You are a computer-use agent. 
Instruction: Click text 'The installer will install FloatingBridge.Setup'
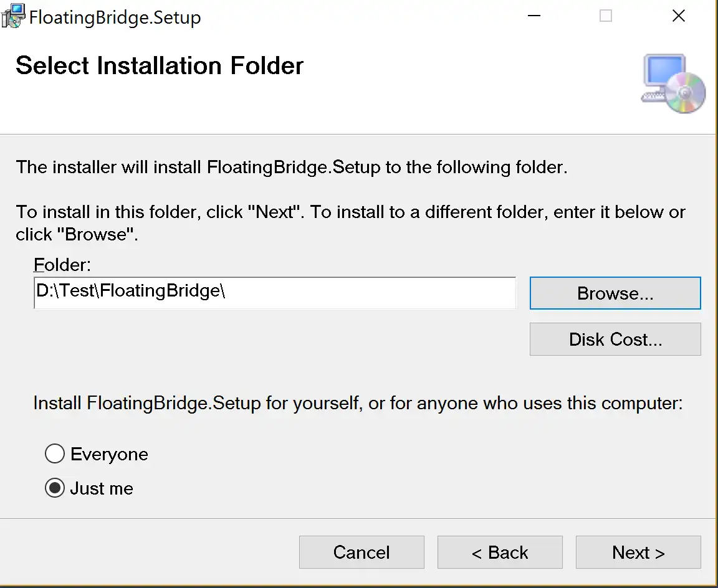[198, 167]
